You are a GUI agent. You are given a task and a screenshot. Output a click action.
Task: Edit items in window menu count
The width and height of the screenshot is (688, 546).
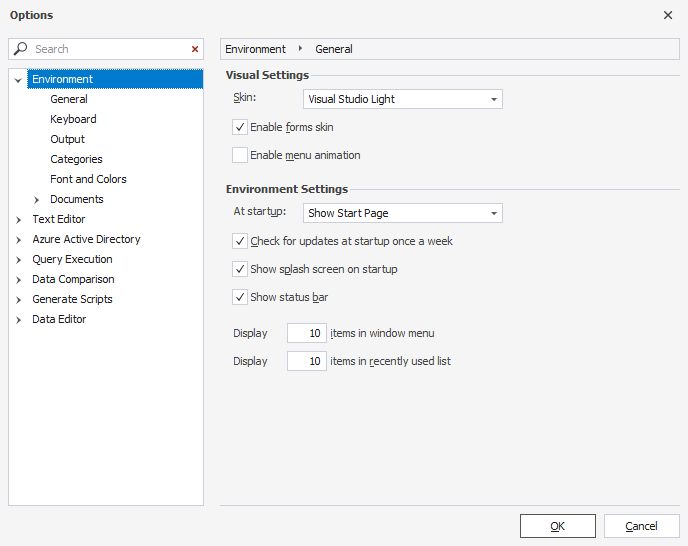tap(307, 333)
